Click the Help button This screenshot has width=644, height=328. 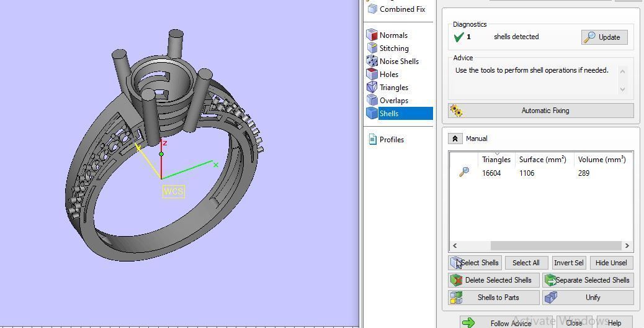click(x=614, y=322)
